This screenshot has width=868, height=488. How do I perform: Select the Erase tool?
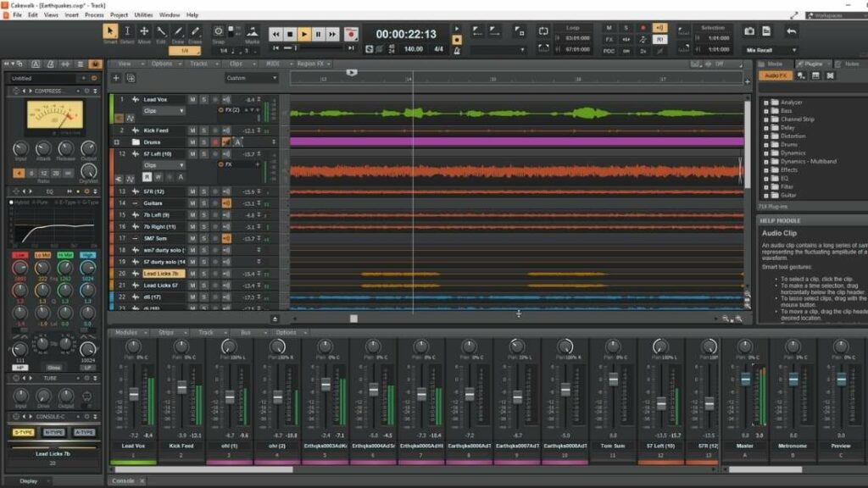[x=195, y=33]
